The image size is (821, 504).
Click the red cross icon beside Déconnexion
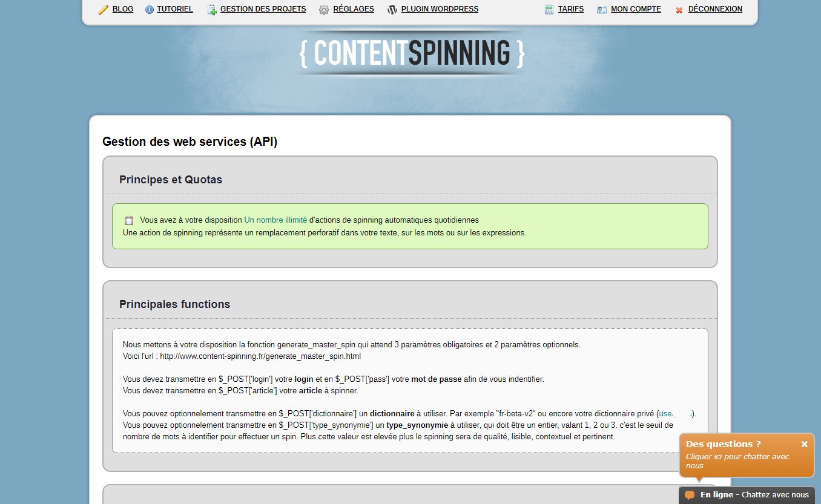click(679, 10)
